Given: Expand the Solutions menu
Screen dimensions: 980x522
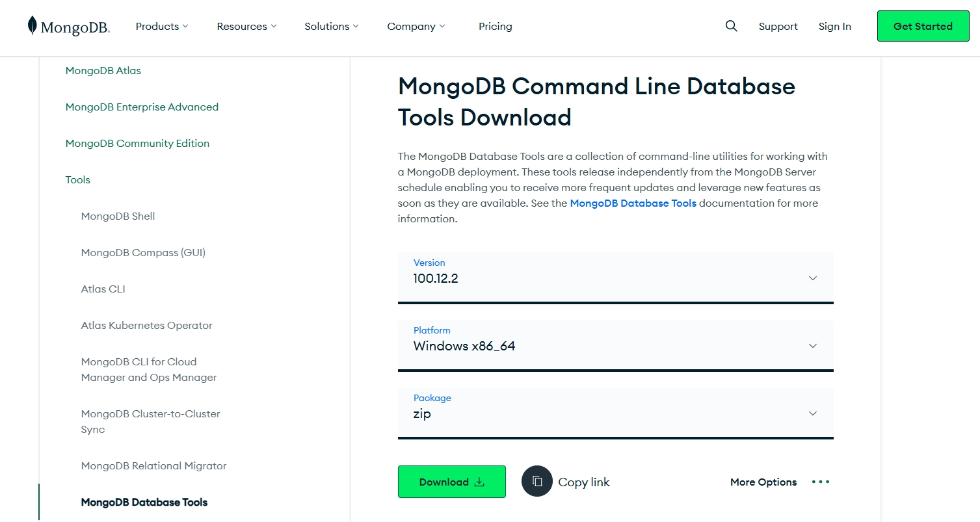Looking at the screenshot, I should click(332, 26).
